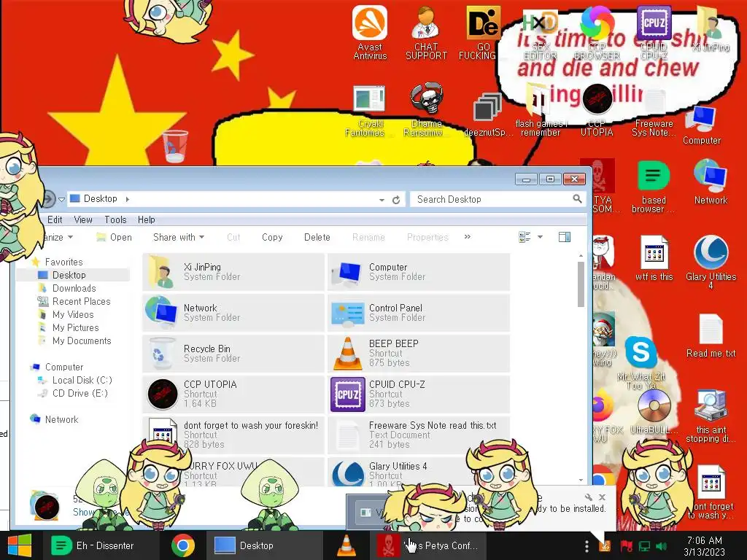The height and width of the screenshot is (560, 747).
Task: Click Copy in Explorer toolbar
Action: [272, 237]
